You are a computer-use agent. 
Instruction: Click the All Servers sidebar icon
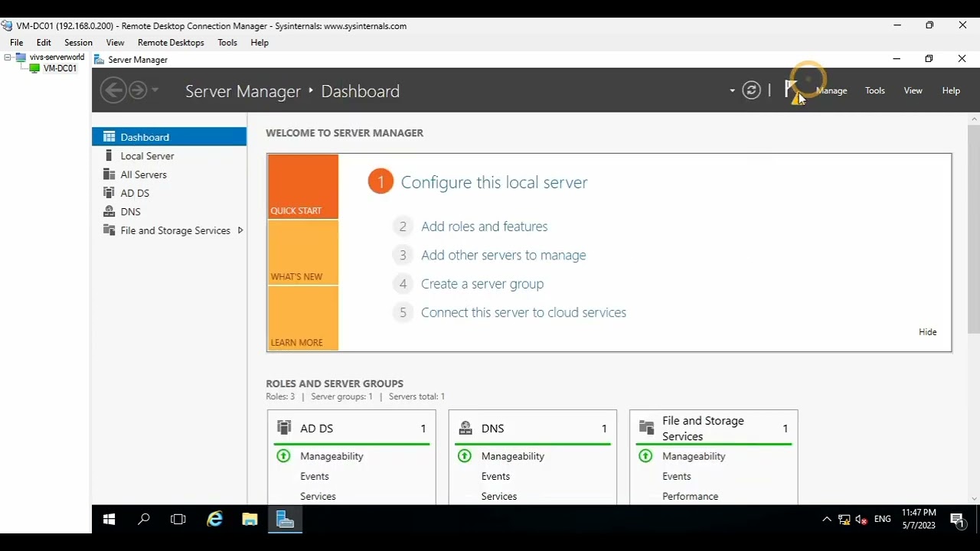coord(109,174)
